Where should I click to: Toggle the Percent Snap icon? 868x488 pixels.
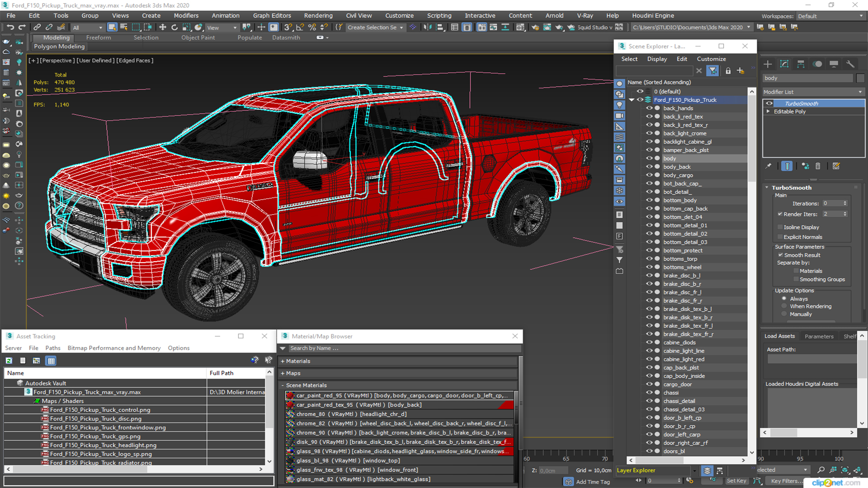[x=312, y=28]
